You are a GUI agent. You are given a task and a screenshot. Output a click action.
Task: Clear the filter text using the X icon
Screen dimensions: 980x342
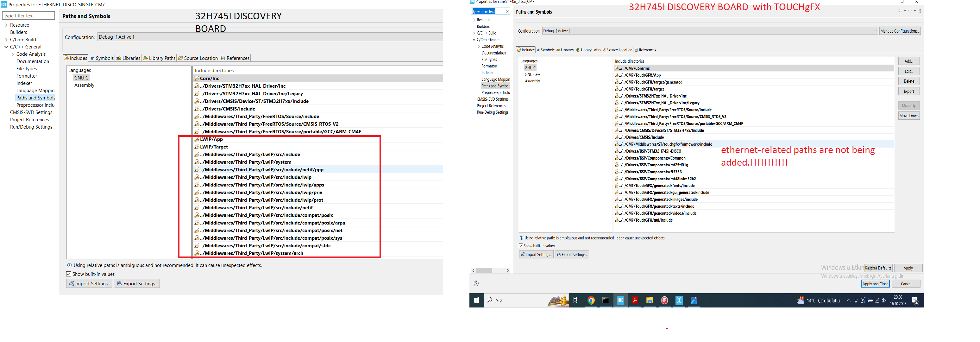point(507,11)
